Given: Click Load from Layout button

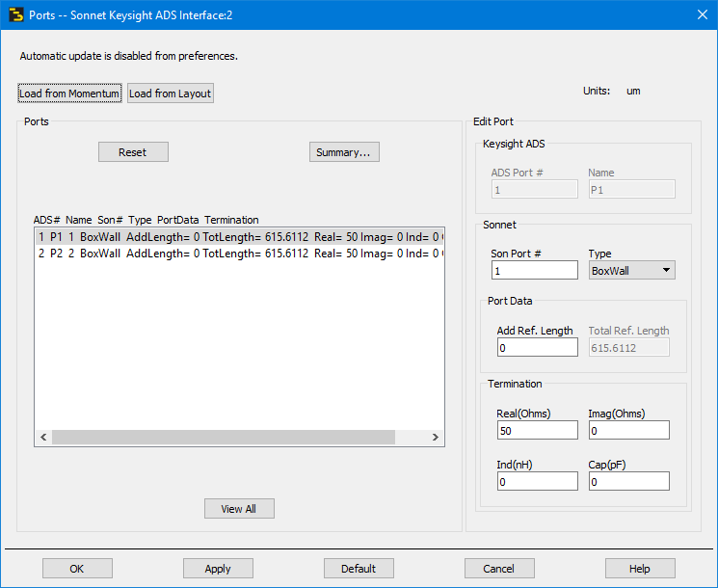Looking at the screenshot, I should point(171,94).
